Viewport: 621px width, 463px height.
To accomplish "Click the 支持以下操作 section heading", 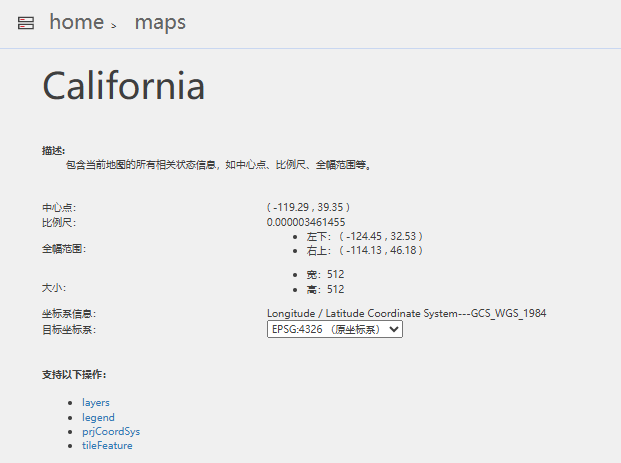I will (74, 375).
